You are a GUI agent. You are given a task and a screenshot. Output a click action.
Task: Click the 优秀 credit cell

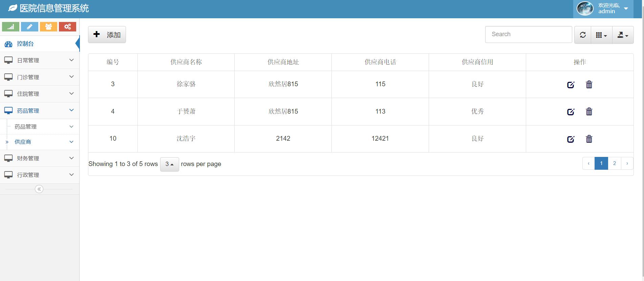pyautogui.click(x=477, y=112)
